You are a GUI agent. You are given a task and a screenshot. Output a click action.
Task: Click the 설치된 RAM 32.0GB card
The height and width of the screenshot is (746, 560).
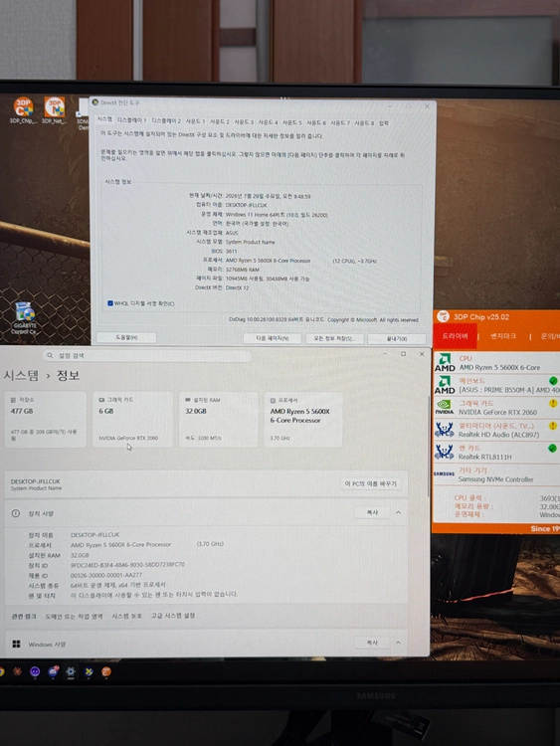[x=219, y=420]
